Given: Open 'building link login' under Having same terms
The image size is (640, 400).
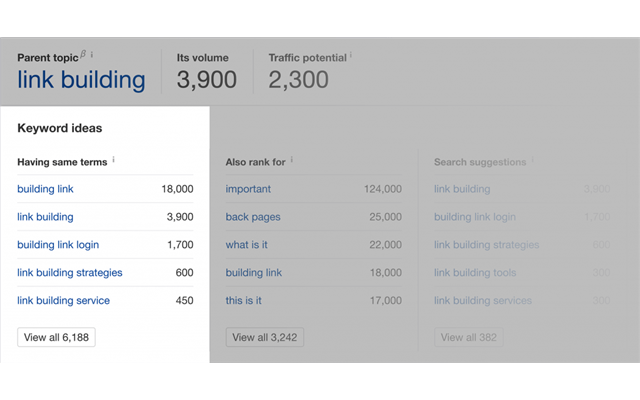Looking at the screenshot, I should tap(58, 245).
